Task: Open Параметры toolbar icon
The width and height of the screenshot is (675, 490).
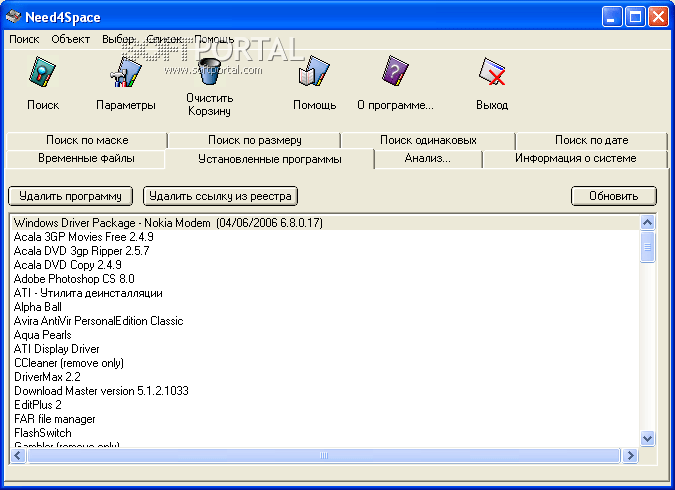Action: [125, 72]
